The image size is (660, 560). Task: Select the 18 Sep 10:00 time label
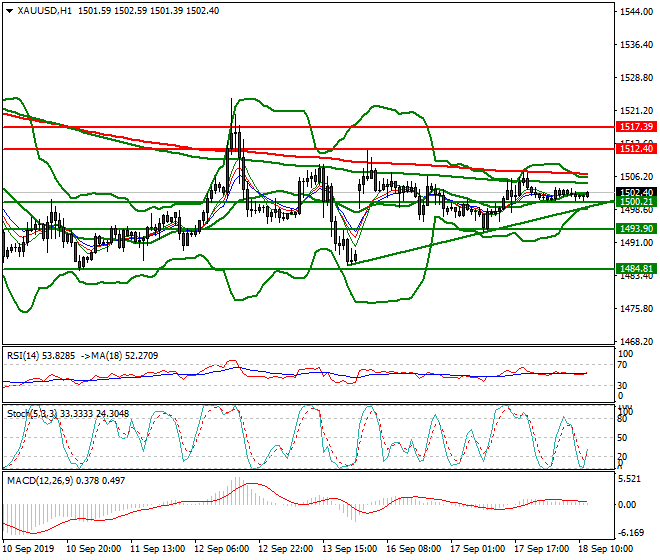point(606,549)
